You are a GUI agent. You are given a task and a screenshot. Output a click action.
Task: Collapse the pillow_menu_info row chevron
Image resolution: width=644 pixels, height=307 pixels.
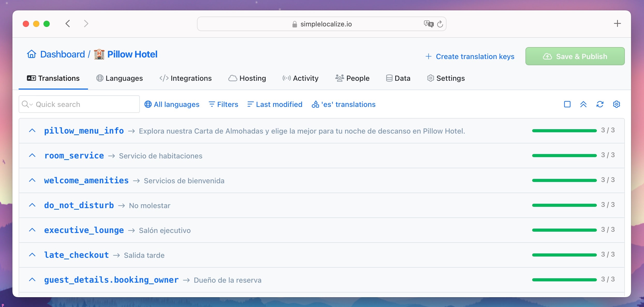pos(32,130)
